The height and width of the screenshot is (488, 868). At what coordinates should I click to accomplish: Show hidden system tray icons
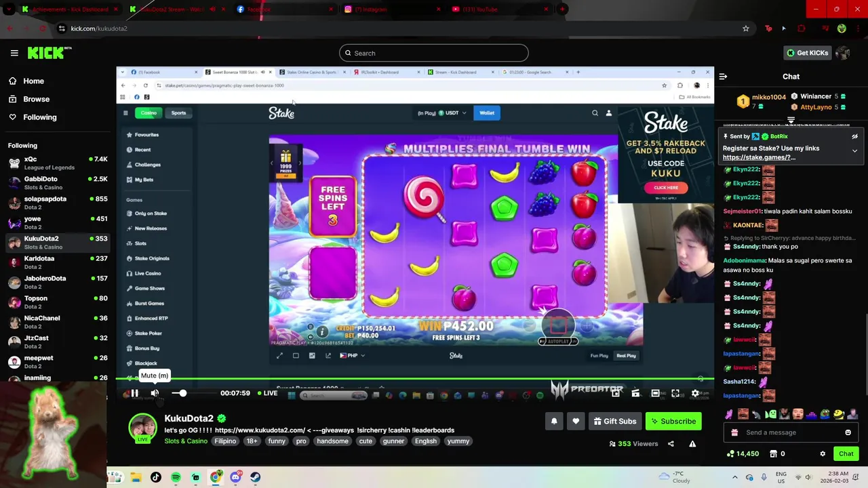pos(734,477)
